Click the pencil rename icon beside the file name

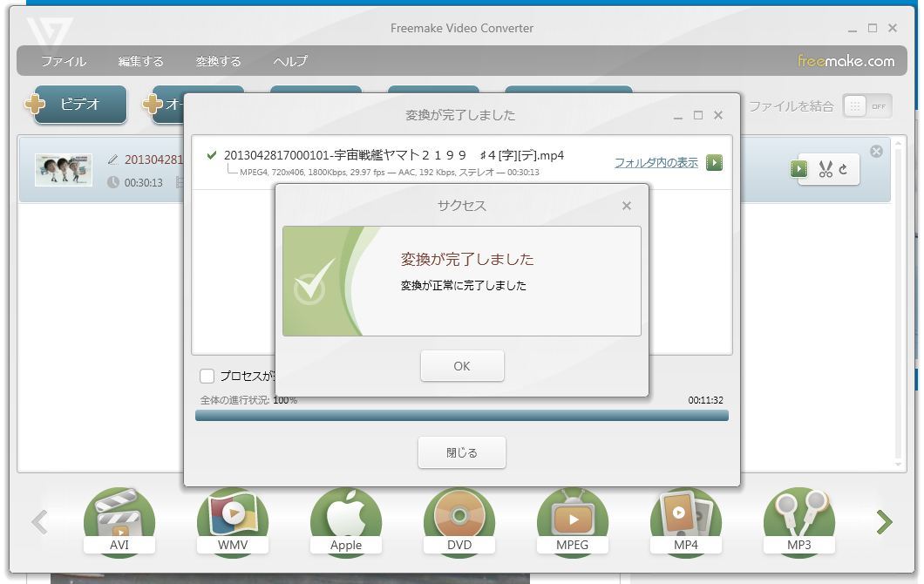[113, 160]
